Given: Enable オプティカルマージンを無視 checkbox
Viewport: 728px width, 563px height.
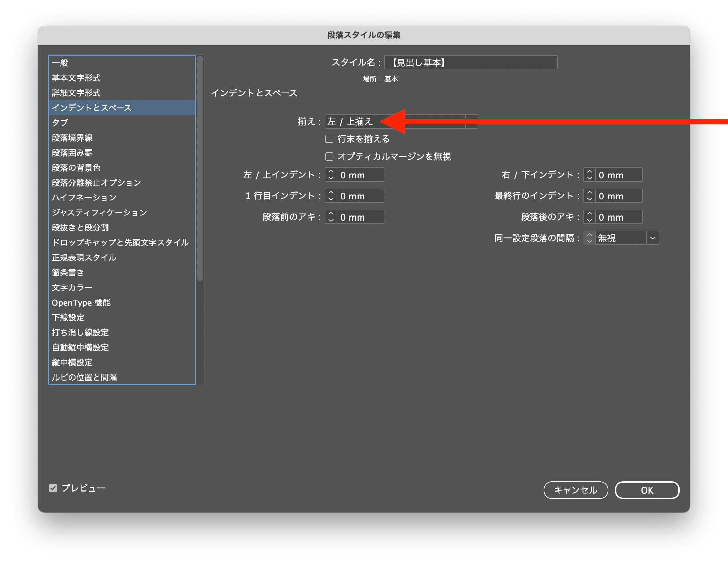Looking at the screenshot, I should click(329, 157).
